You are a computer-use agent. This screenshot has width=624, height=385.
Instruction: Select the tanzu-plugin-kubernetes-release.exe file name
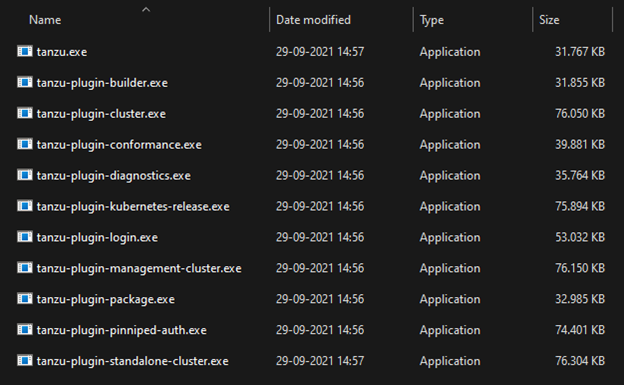(x=133, y=207)
